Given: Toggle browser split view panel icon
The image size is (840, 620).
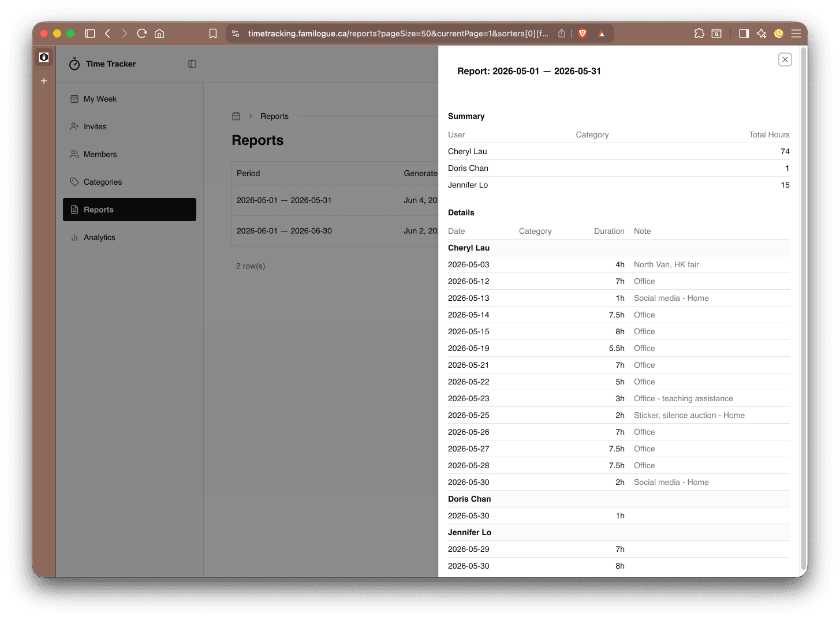Looking at the screenshot, I should 744,33.
